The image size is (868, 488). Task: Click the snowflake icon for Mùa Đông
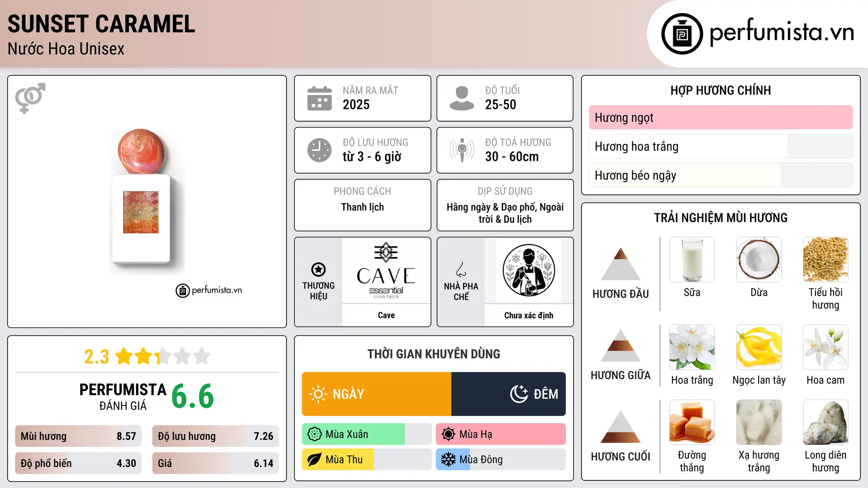(x=448, y=460)
